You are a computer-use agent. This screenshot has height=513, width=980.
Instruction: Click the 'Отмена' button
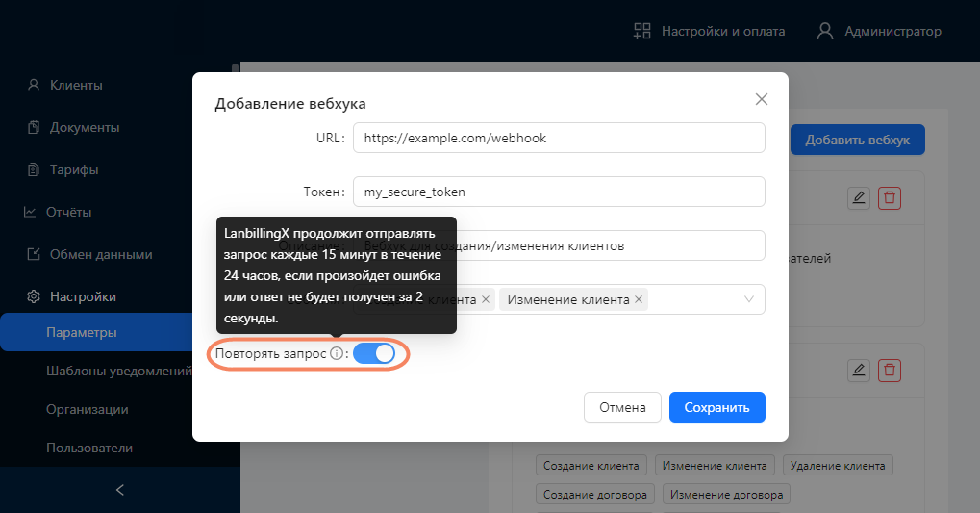click(622, 407)
